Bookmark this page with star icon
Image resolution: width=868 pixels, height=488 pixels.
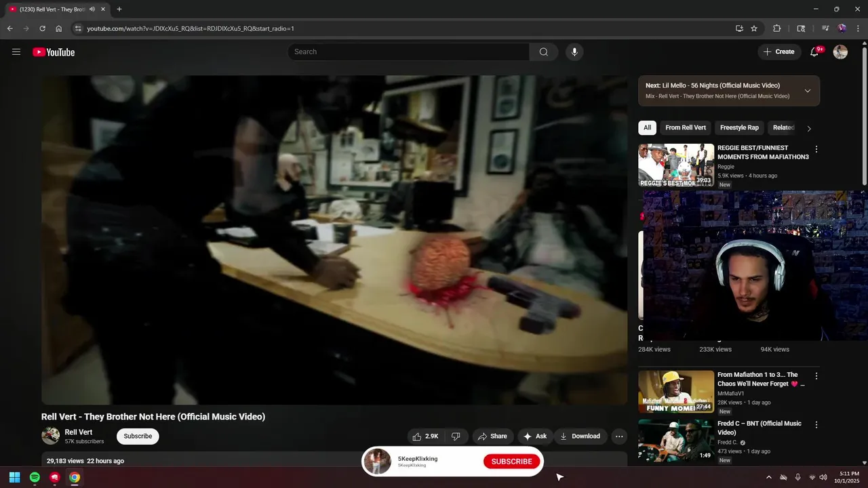point(754,28)
